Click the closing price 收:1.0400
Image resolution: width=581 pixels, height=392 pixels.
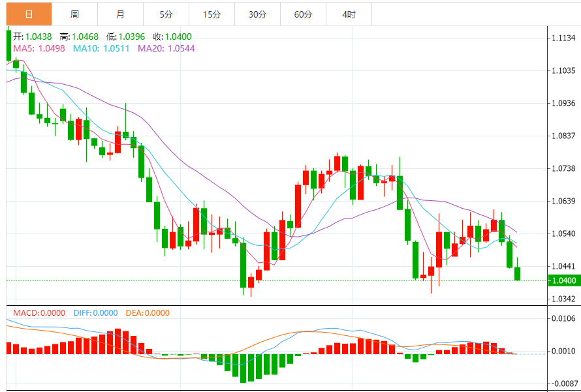pyautogui.click(x=172, y=37)
